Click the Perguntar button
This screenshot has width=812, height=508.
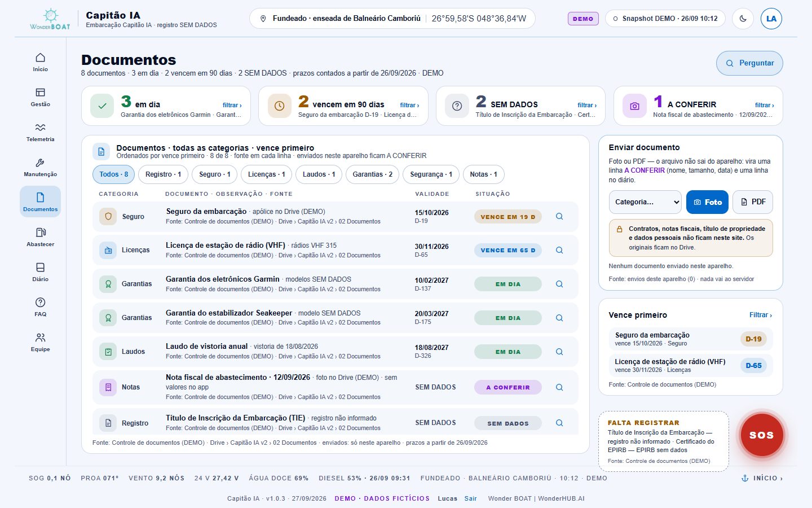[749, 63]
